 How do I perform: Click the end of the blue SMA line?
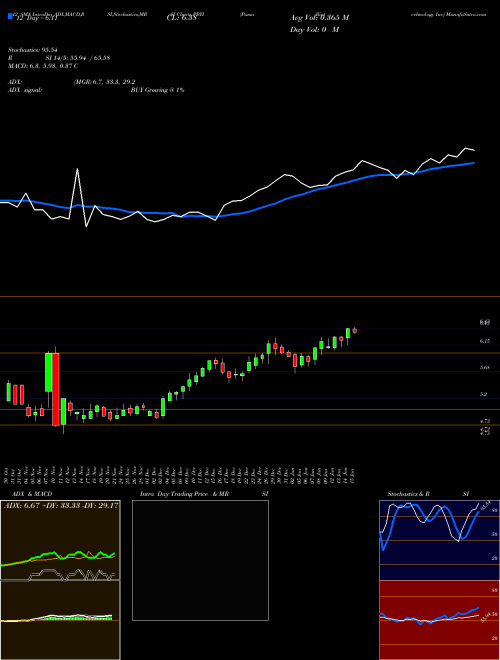pyautogui.click(x=474, y=163)
